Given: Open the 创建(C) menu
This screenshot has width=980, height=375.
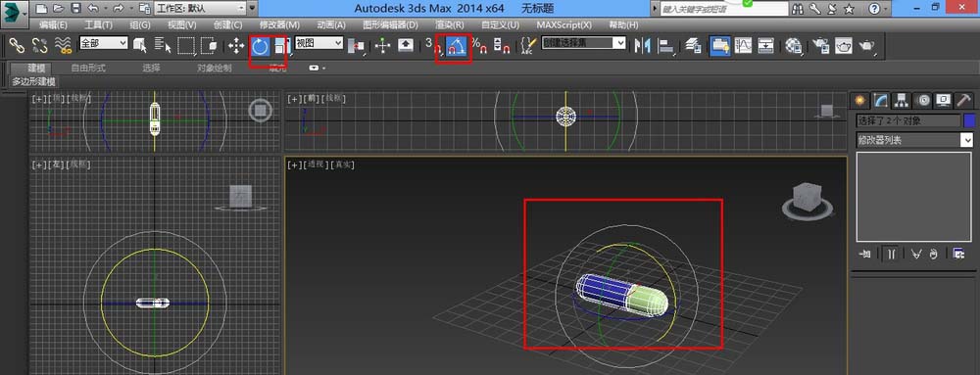Looking at the screenshot, I should tap(227, 24).
